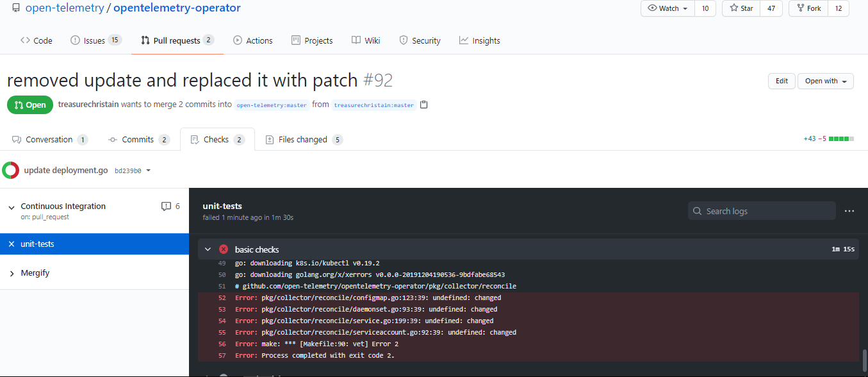Click log line number 56
Image resolution: width=868 pixels, height=377 pixels.
click(x=222, y=344)
